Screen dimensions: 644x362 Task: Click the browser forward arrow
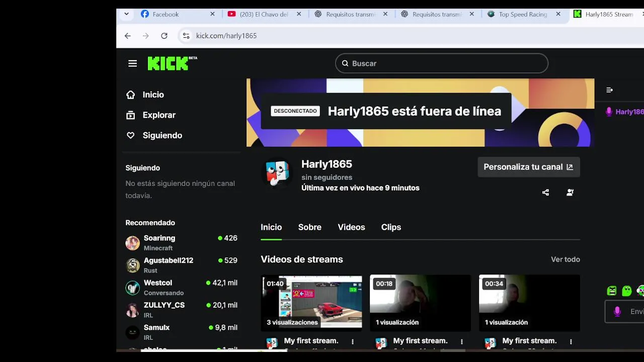[x=146, y=36]
